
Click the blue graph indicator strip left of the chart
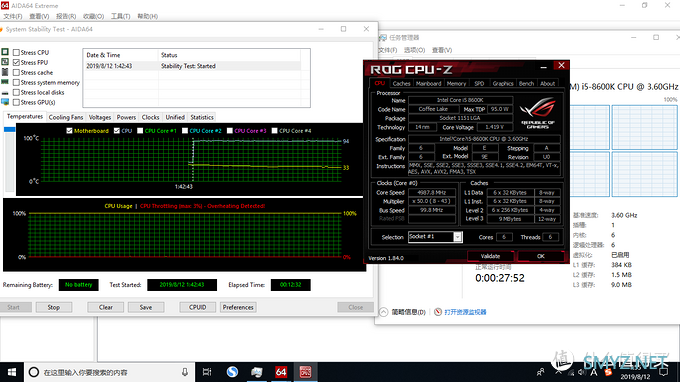[x=10, y=129]
